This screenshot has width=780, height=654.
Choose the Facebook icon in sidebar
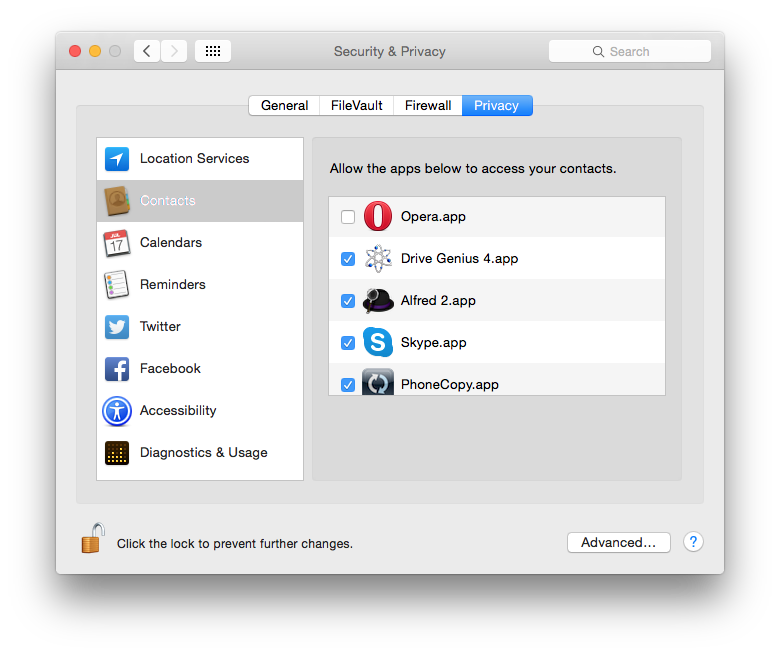(x=117, y=369)
